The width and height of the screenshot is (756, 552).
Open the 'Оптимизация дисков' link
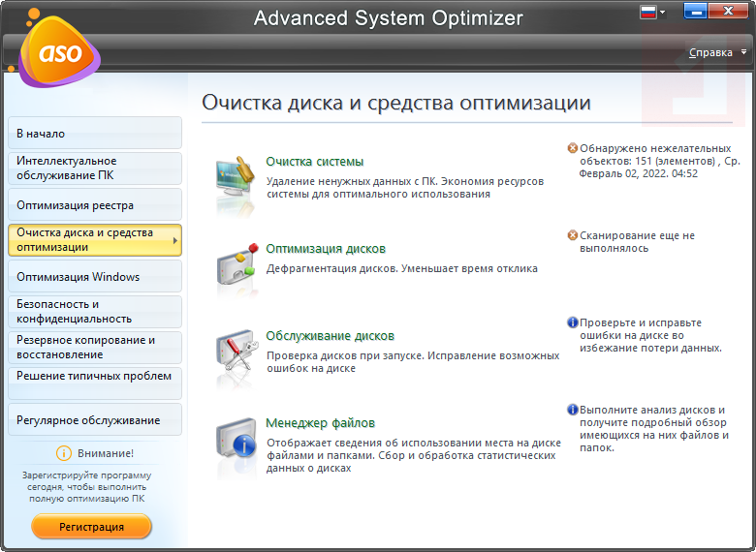coord(326,249)
